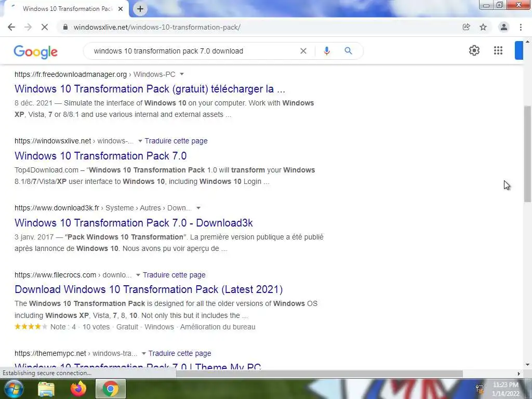Close the Windows 10 Transformation Pack tab
The height and width of the screenshot is (399, 532).
121,9
